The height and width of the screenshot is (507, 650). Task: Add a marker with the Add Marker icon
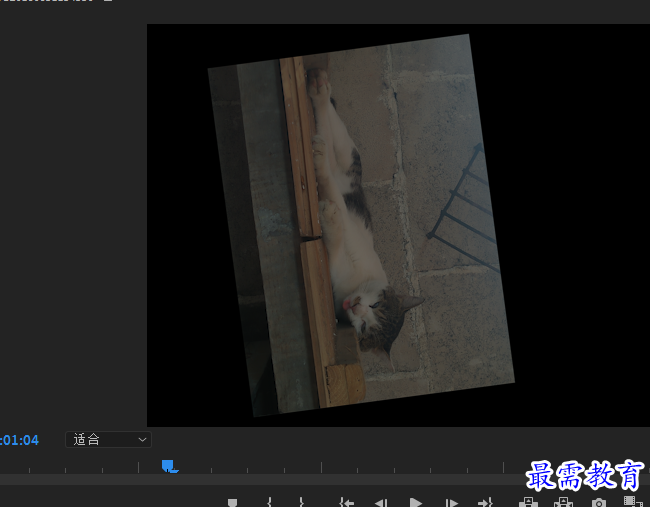coord(233,502)
